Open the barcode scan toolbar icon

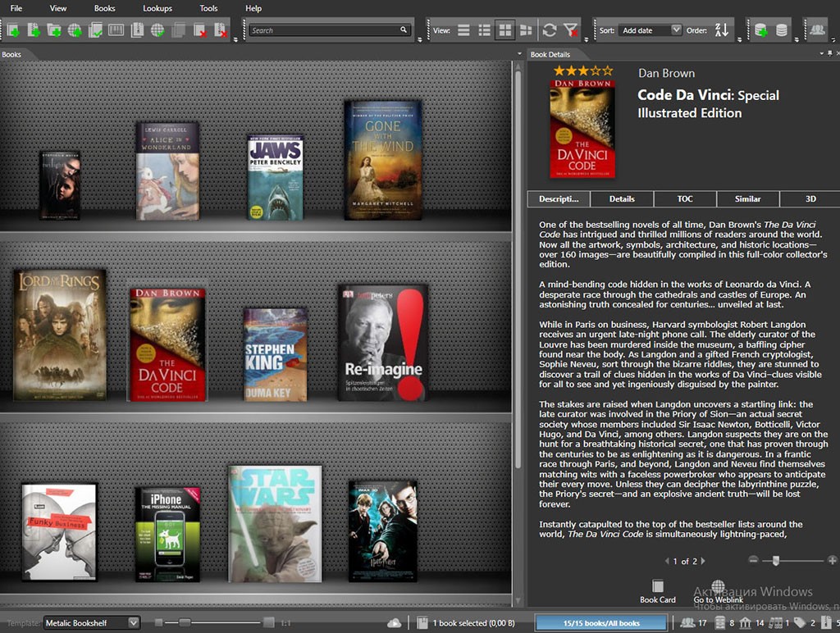click(x=116, y=30)
